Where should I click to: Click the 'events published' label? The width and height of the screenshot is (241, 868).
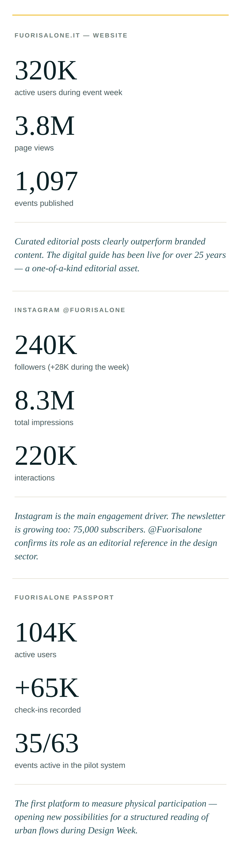pos(44,203)
